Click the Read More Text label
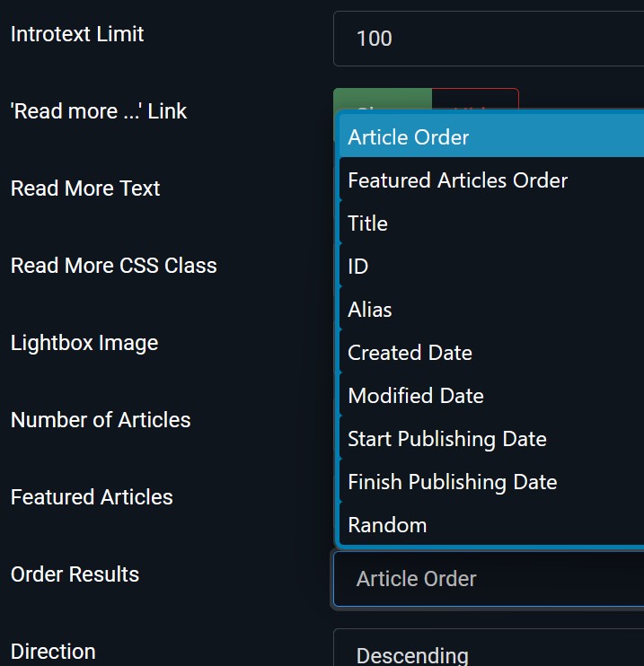 tap(85, 188)
